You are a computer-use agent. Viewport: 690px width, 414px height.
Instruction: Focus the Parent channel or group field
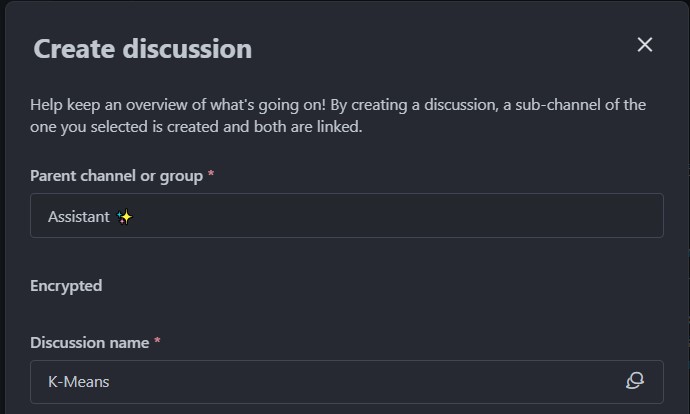tap(346, 215)
